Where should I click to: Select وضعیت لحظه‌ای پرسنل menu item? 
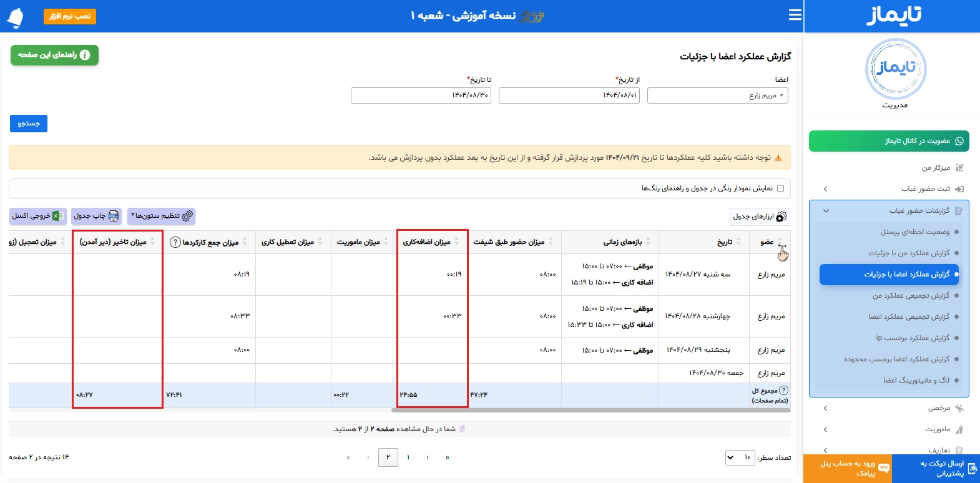(x=914, y=232)
